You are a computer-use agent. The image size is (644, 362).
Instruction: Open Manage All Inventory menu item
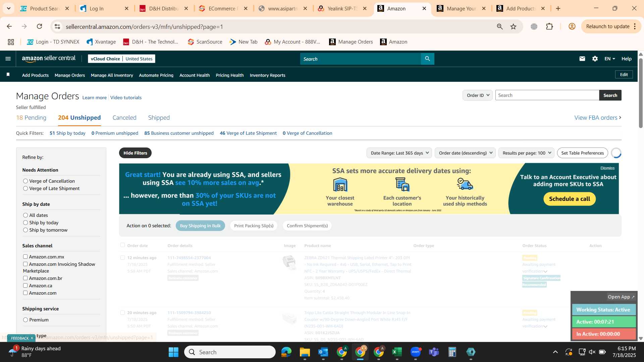point(112,75)
